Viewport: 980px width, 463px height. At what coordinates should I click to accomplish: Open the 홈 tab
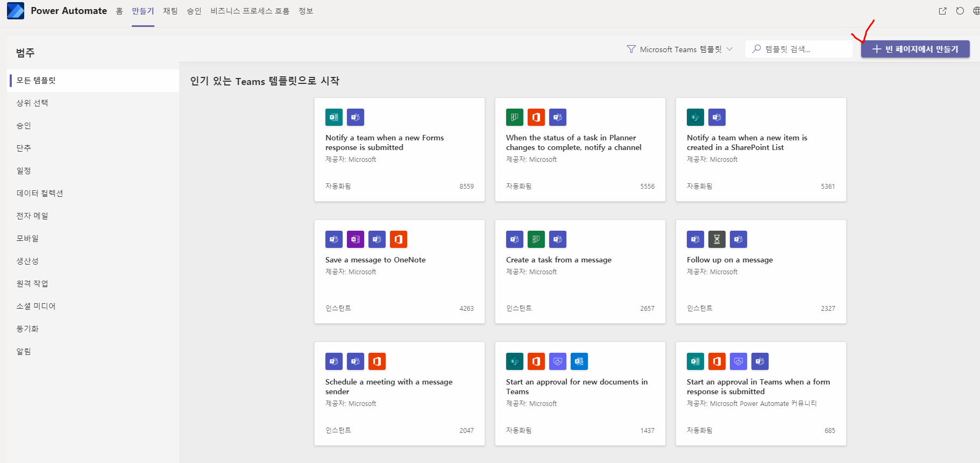[x=119, y=11]
